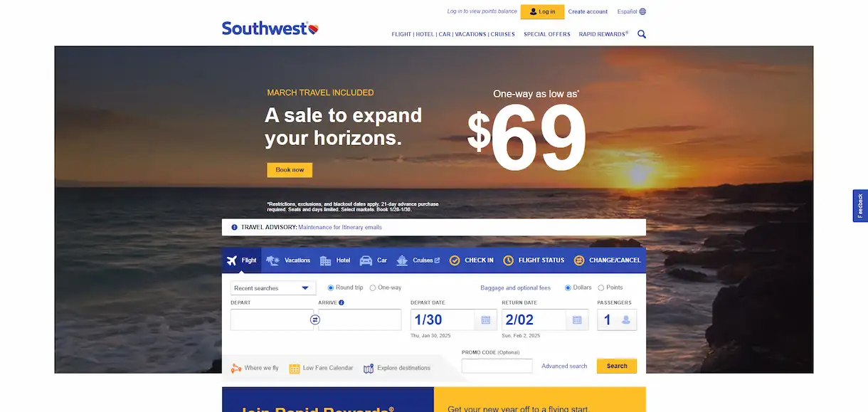Viewport: 868px width, 412px height.
Task: Open Baggage and optional fees link
Action: (x=516, y=287)
